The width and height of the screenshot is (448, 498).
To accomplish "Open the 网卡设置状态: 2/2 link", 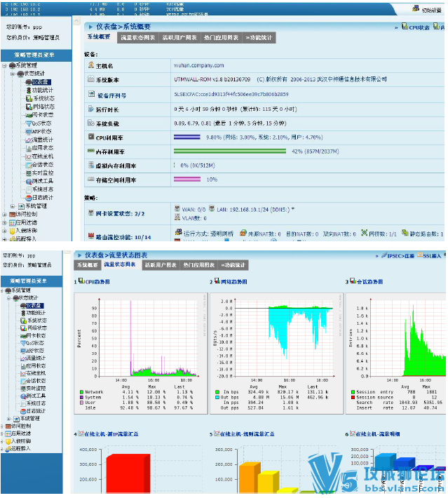I will click(120, 214).
